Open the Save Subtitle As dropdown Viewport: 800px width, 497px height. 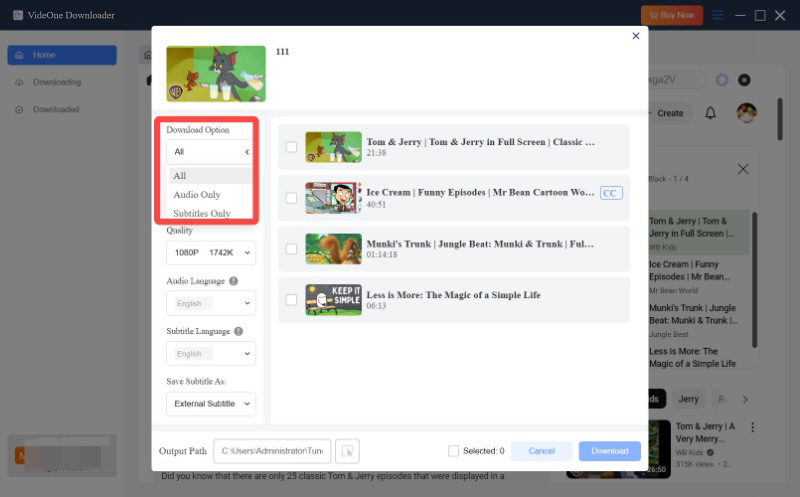pos(210,404)
